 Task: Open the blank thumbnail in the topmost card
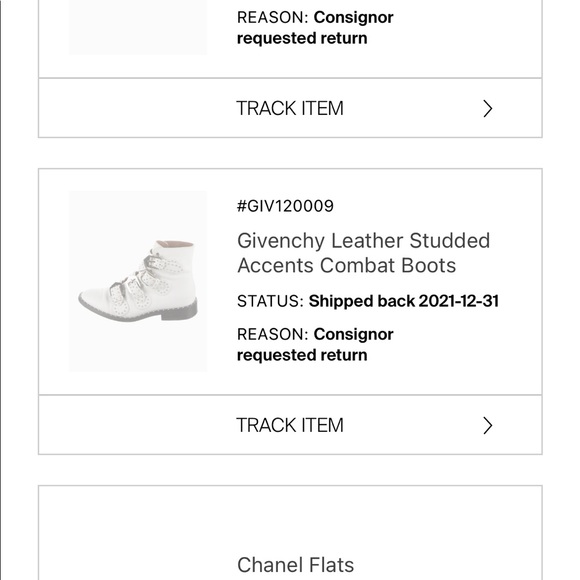point(138,27)
